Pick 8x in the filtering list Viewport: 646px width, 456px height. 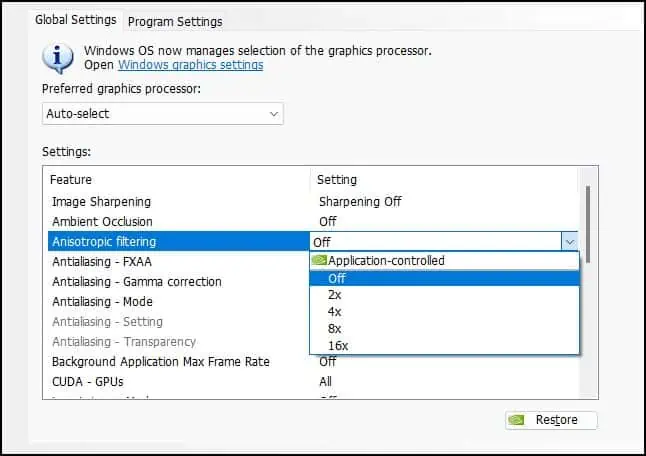334,328
